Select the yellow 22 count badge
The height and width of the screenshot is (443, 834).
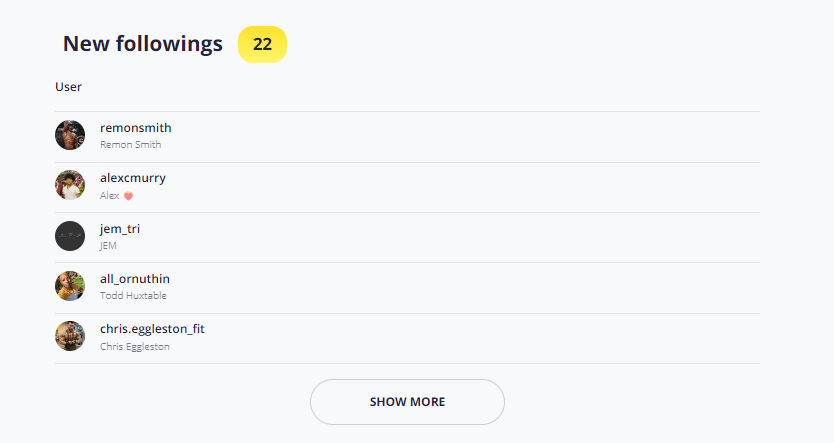(x=262, y=44)
